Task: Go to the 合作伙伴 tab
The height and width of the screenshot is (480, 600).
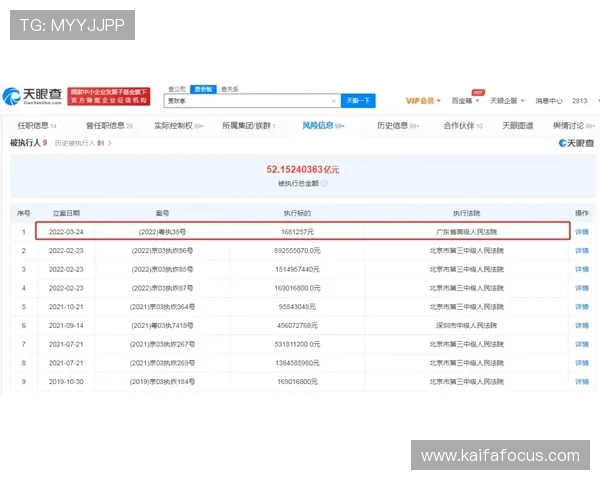Action: click(x=461, y=126)
